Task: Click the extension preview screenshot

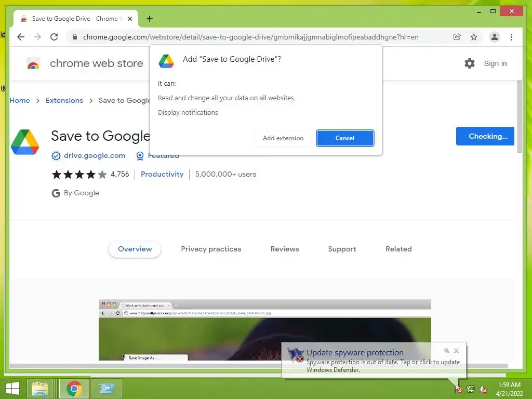Action: click(x=264, y=330)
